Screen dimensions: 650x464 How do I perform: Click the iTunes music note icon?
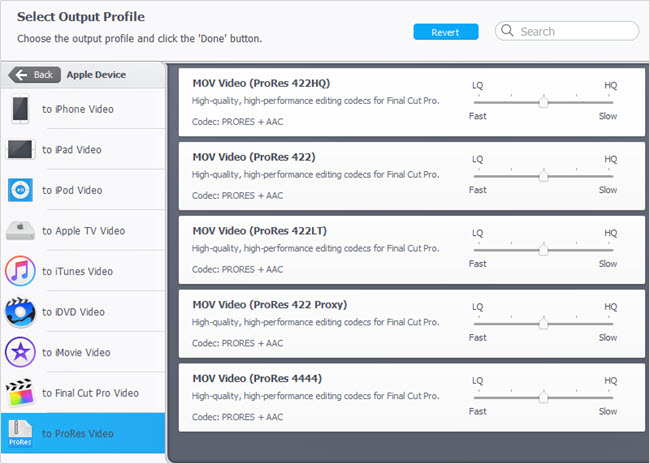tap(20, 271)
